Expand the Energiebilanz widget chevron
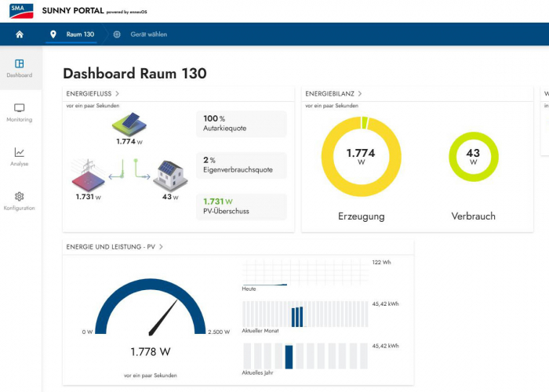Screen dimensions: 549x392 pos(359,94)
